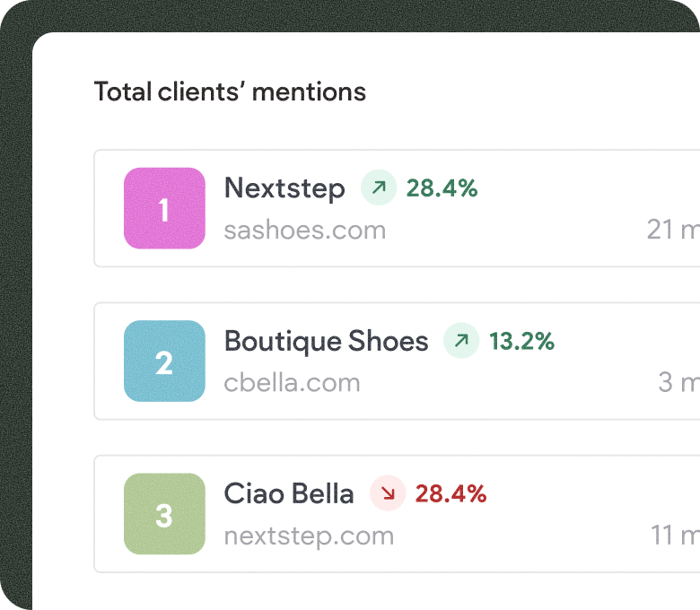Open the Boutique Shoes client name

point(326,342)
